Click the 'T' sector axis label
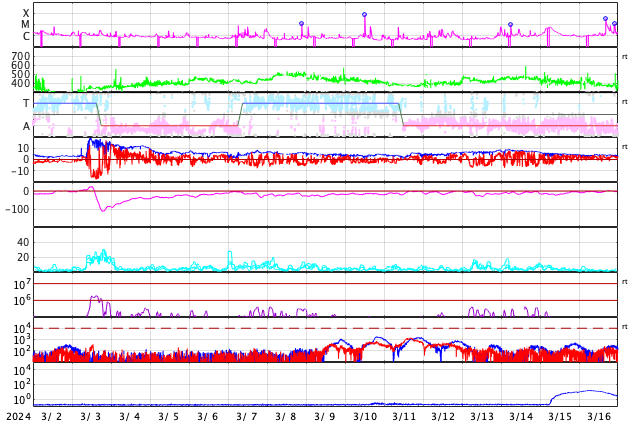634x424 pixels. click(26, 103)
